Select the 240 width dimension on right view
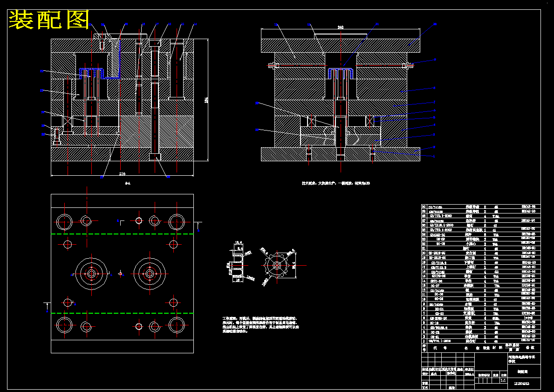The height and width of the screenshot is (392, 554). click(x=341, y=27)
